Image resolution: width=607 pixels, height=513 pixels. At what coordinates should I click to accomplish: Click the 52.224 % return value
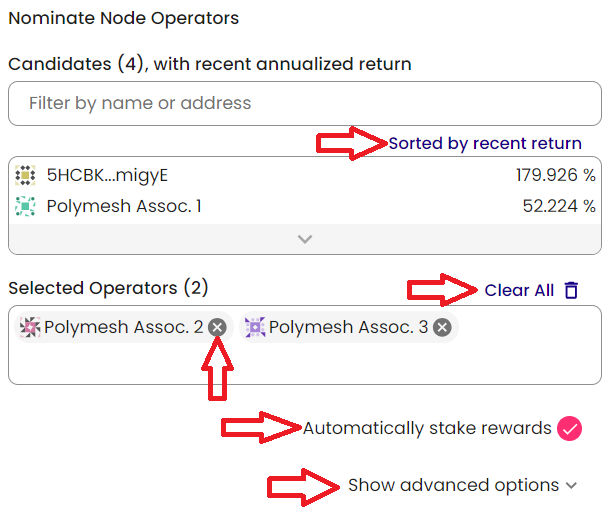(x=559, y=207)
